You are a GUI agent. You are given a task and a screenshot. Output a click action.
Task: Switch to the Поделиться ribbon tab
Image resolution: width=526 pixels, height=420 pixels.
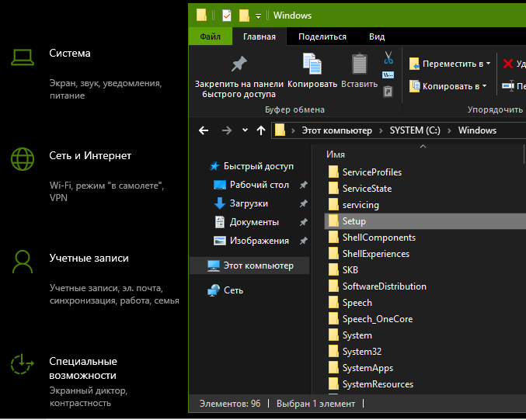pyautogui.click(x=322, y=36)
